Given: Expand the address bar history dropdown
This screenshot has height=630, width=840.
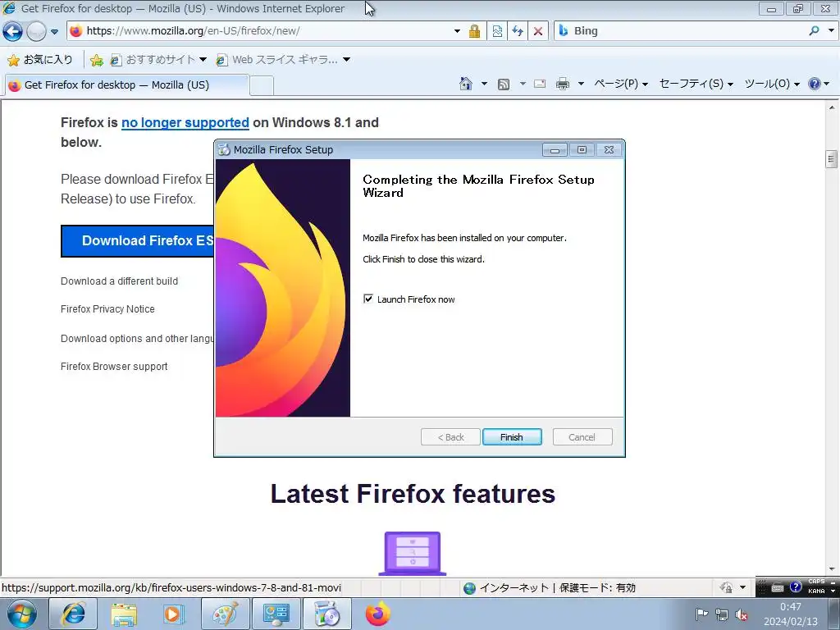Looking at the screenshot, I should [x=457, y=31].
